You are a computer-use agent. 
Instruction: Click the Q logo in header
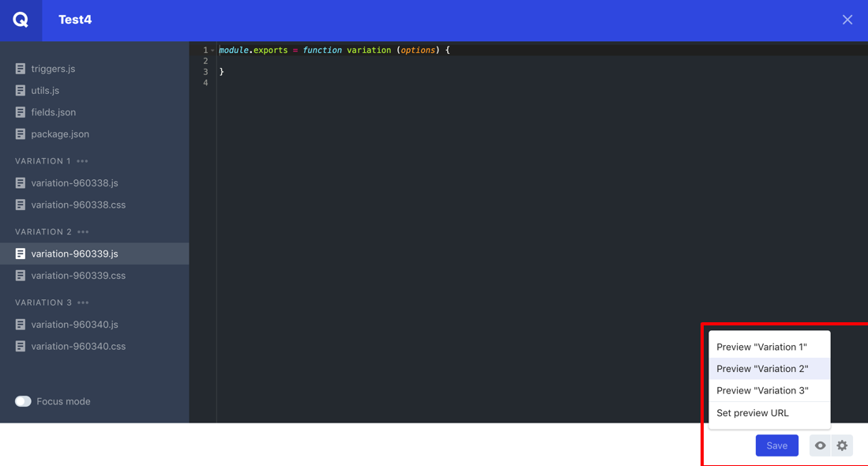click(x=21, y=20)
